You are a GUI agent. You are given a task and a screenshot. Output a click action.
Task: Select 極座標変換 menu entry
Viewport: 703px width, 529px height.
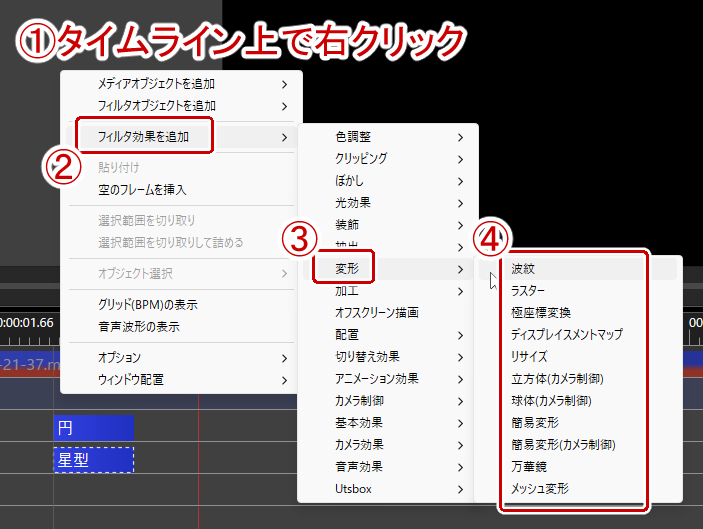577,313
